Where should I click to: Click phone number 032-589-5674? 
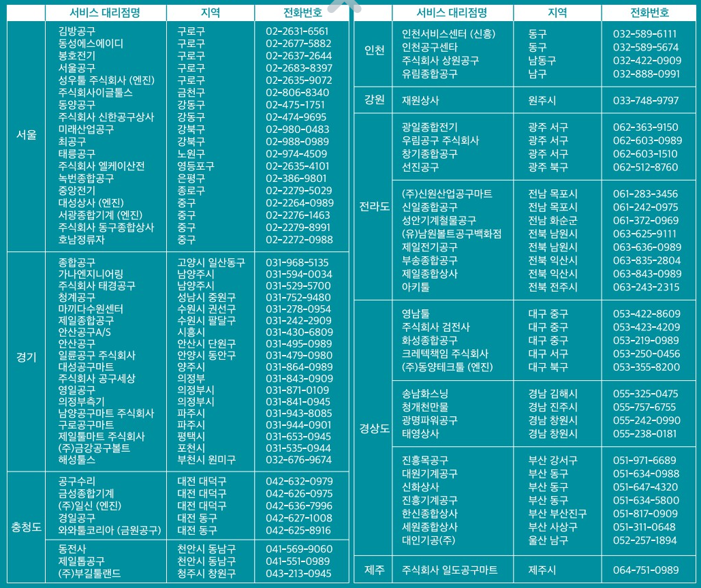(x=646, y=48)
